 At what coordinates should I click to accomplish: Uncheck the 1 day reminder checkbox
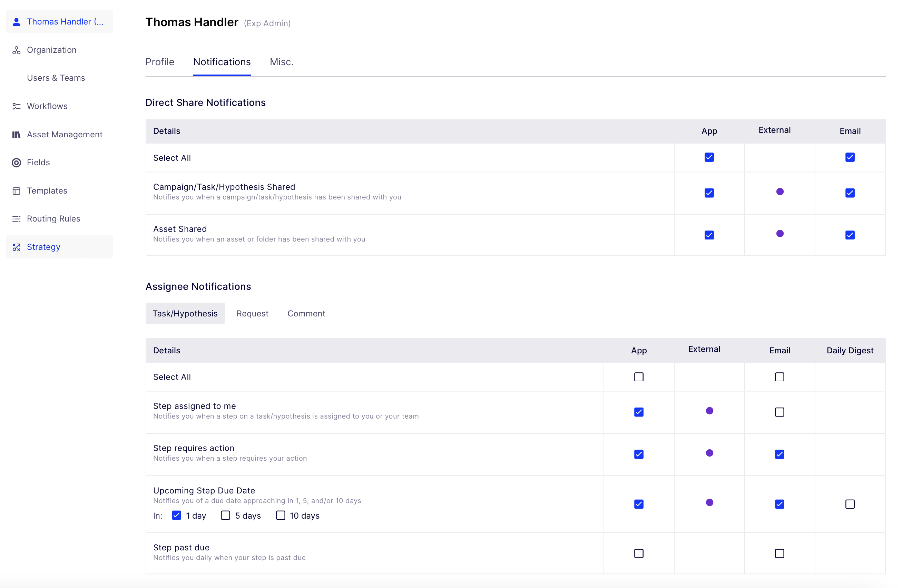(176, 515)
